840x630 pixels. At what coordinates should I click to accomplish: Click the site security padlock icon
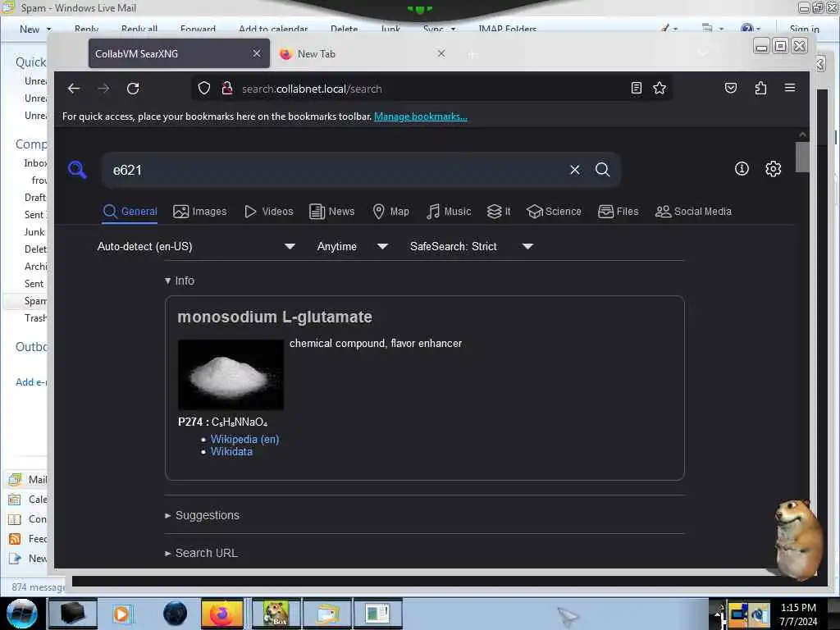[x=227, y=89]
